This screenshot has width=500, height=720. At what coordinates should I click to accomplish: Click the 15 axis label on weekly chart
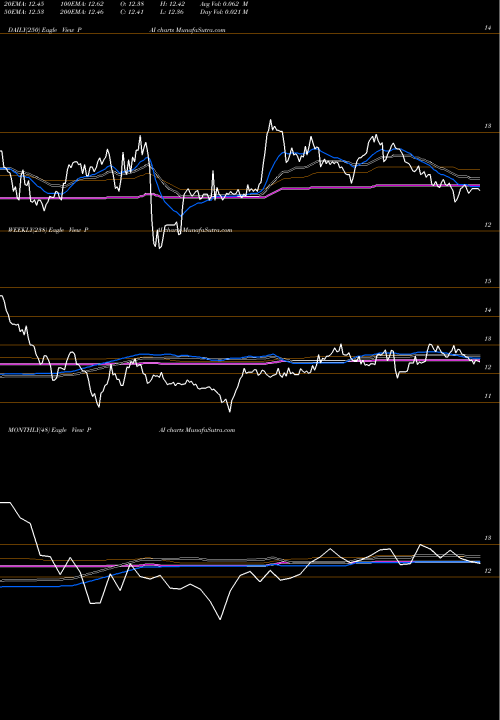tap(488, 281)
